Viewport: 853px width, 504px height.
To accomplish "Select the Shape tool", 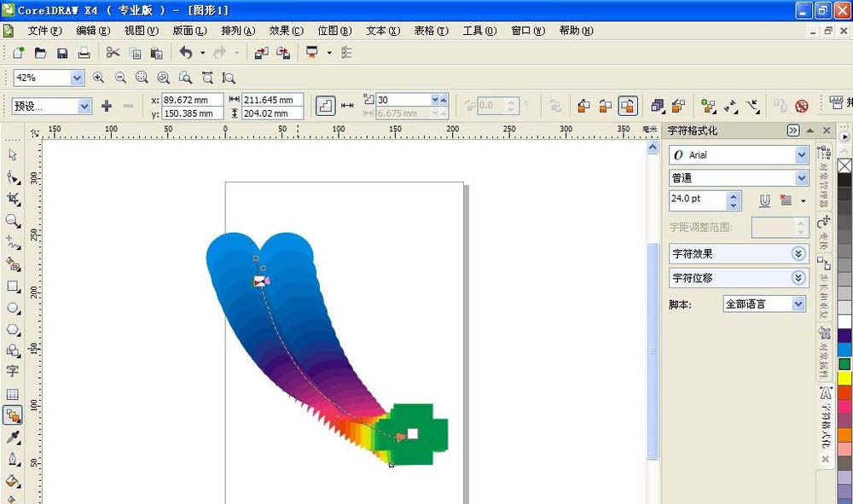I will 13,177.
